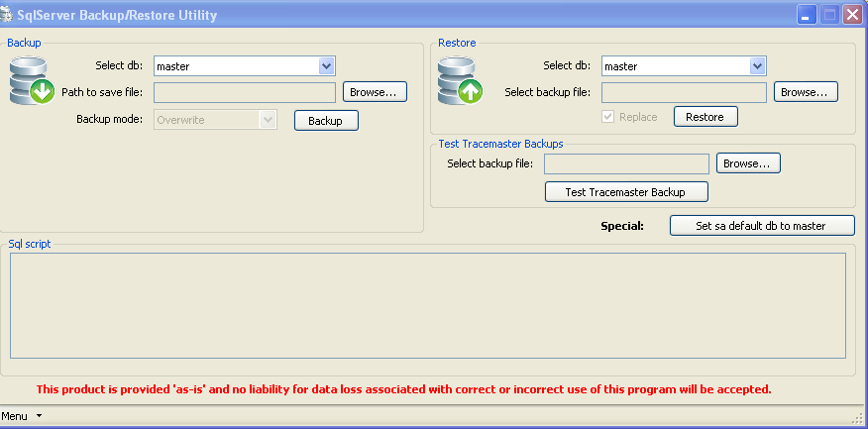Close the SqlServer Backup/Restore Utility window
Viewport: 868px width, 429px height.
tap(851, 15)
